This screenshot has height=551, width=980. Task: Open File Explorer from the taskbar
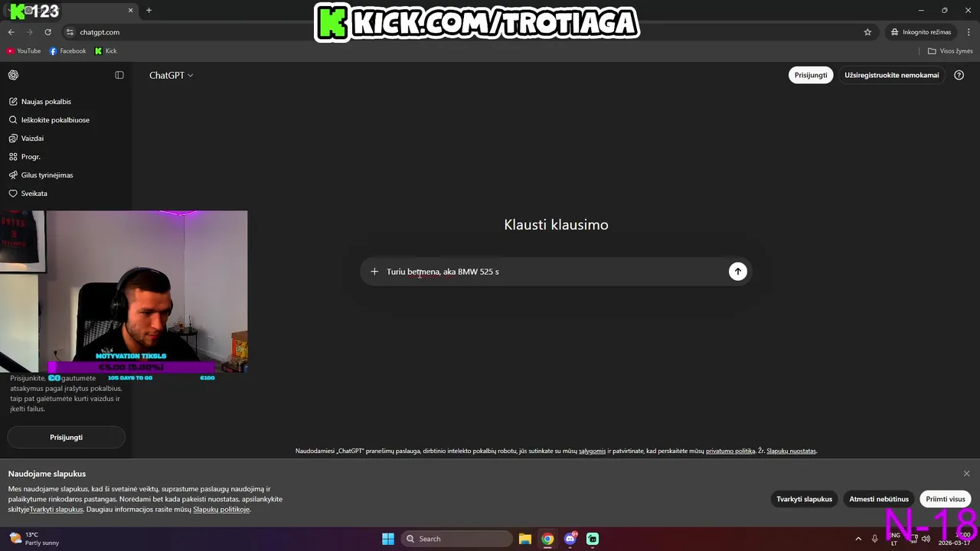(525, 539)
